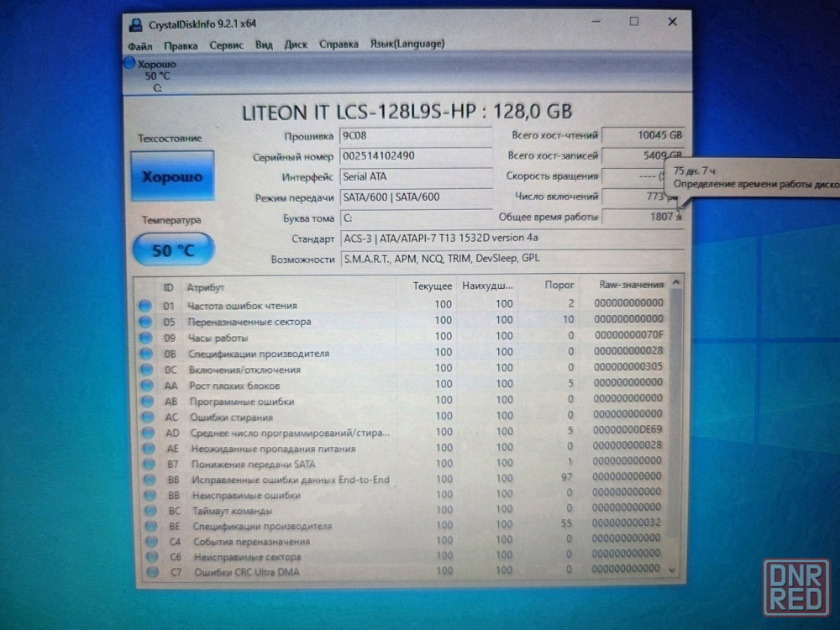
Task: Click the CrystalDiskInfo title bar app icon
Action: coord(135,25)
